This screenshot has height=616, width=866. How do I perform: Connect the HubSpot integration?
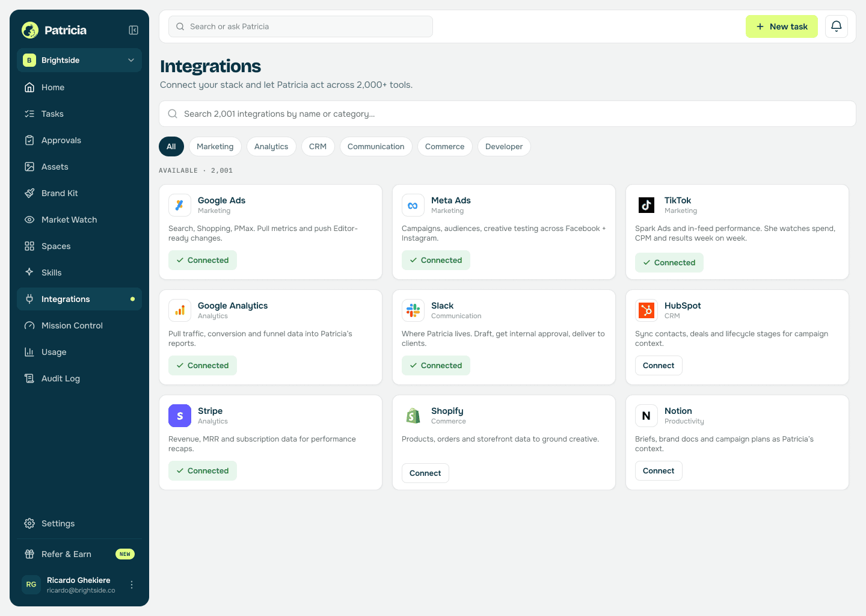659,366
